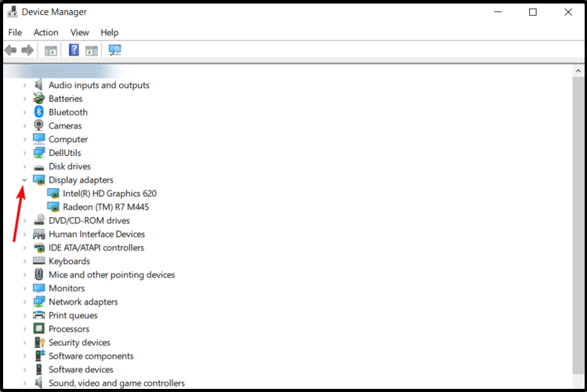The height and width of the screenshot is (392, 587).
Task: Click the vertical scrollbar up arrow
Action: [578, 71]
